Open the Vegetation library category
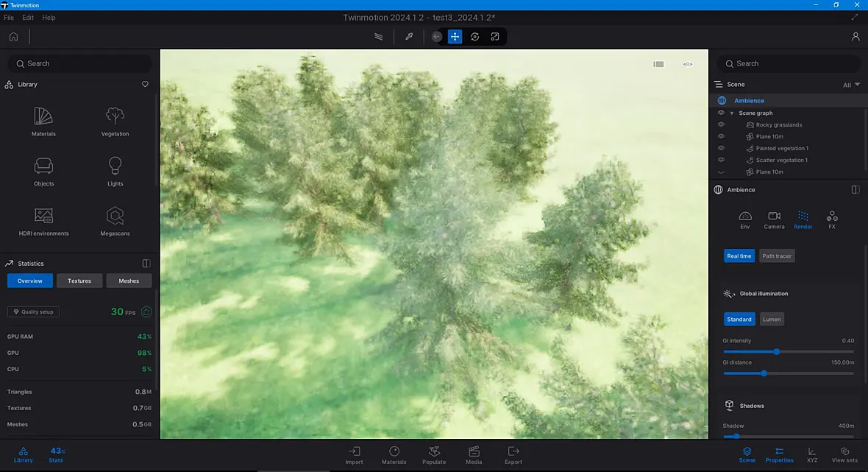 [115, 122]
